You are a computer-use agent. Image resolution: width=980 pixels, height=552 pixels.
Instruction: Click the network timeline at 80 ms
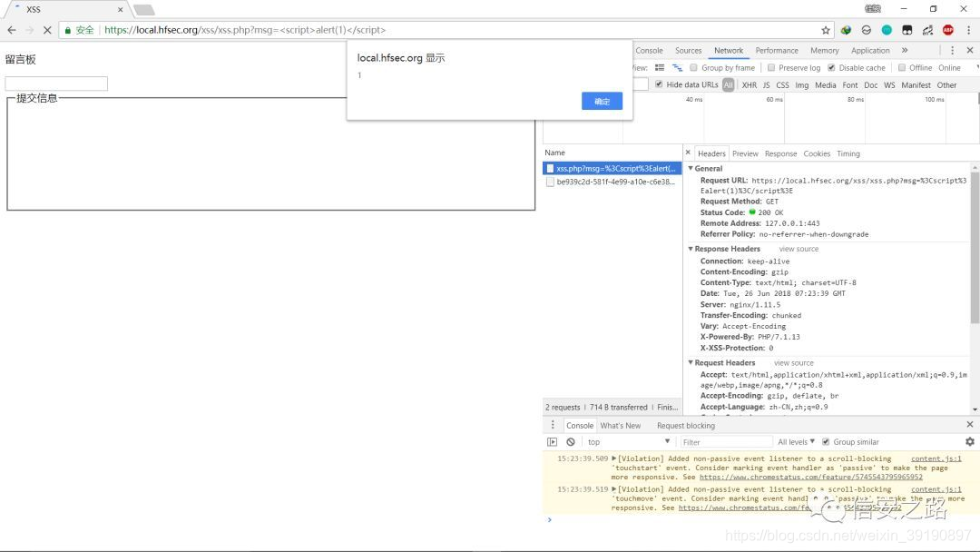click(855, 99)
